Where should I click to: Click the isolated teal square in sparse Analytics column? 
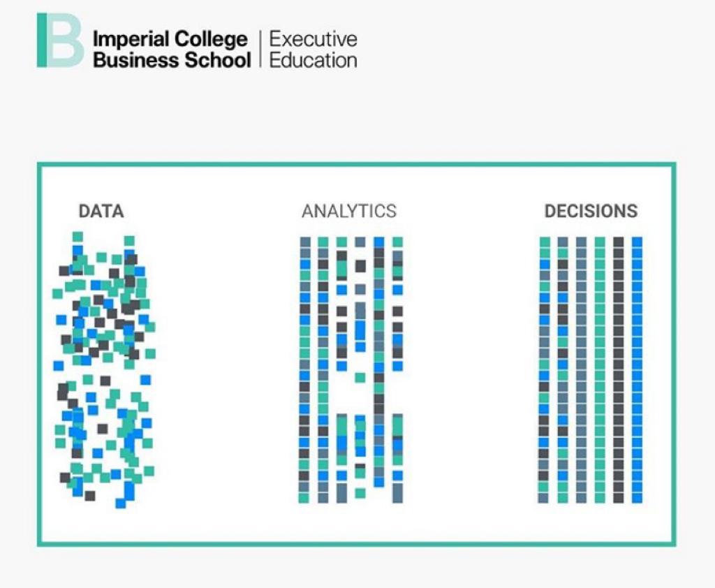(360, 378)
